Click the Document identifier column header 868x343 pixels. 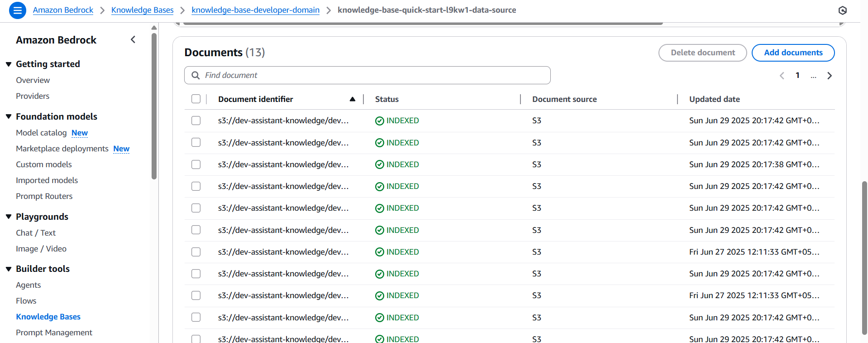[256, 99]
